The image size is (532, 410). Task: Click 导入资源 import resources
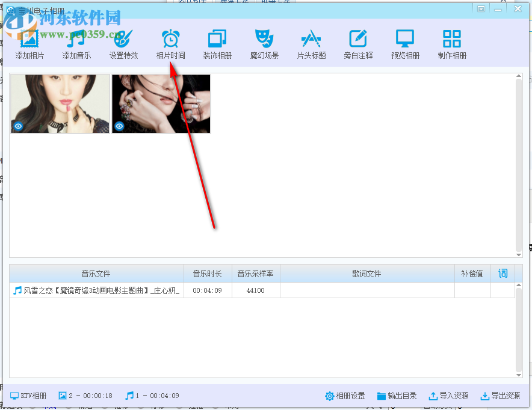tap(448, 396)
